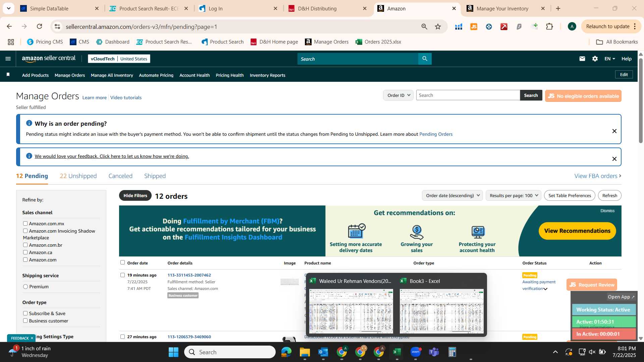Switch to the D&H Distributing browser tab
644x362 pixels.
click(328, 9)
